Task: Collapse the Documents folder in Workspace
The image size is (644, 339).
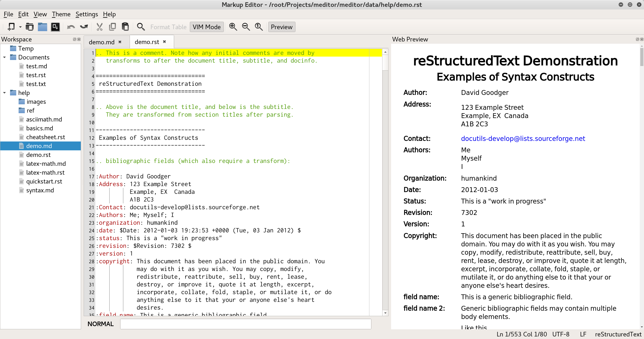Action: (5, 57)
